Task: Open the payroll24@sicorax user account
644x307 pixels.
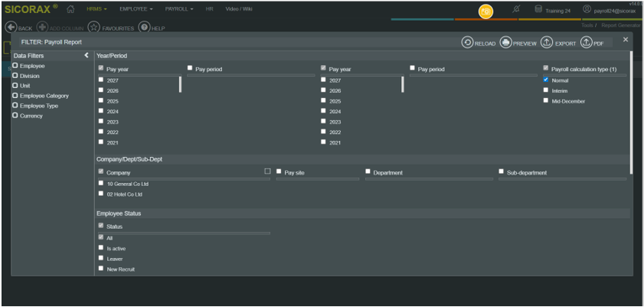Action: [610, 10]
